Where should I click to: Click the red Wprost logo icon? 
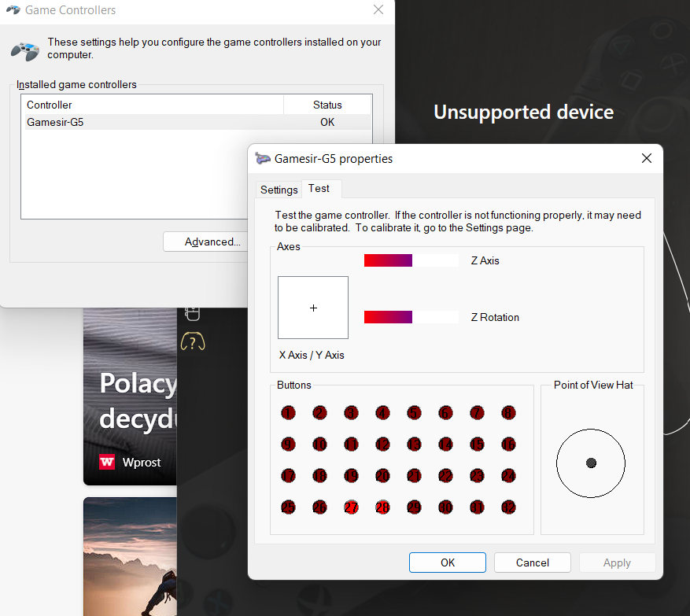pyautogui.click(x=107, y=462)
